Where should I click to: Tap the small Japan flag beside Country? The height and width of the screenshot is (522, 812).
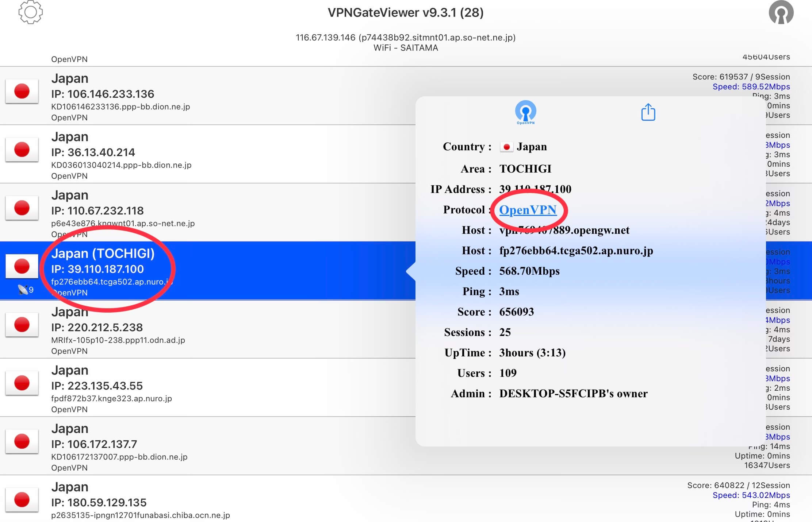click(506, 147)
